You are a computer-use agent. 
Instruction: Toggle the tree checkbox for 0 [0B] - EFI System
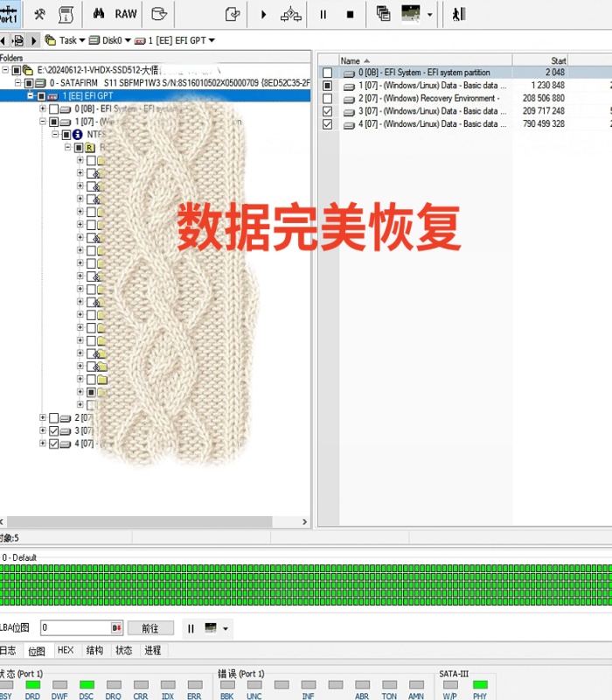(x=53, y=108)
